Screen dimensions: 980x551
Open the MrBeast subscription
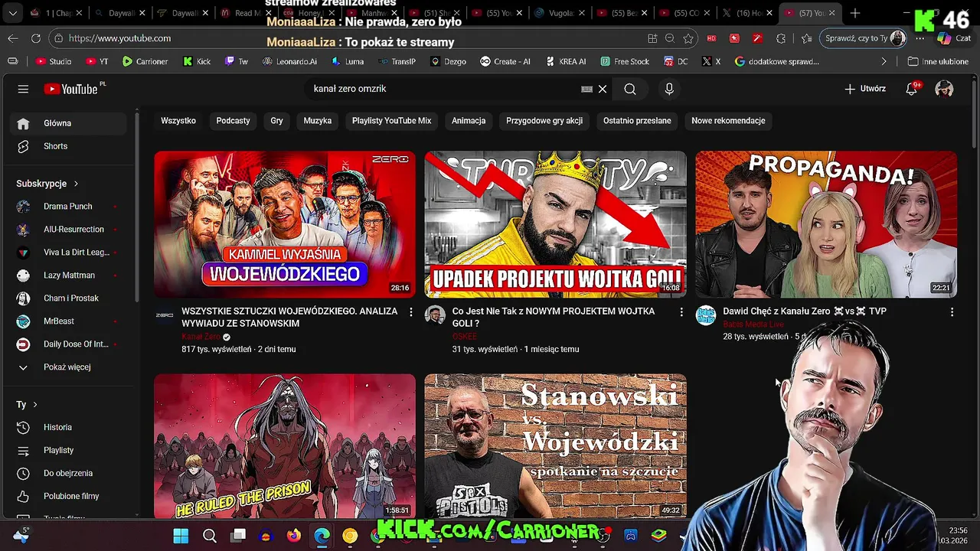click(x=69, y=321)
